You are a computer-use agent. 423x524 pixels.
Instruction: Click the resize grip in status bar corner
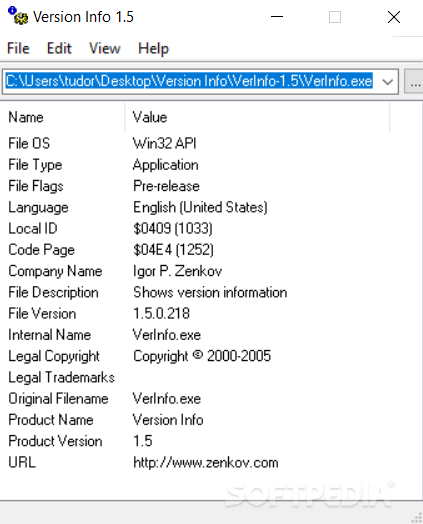[417, 517]
